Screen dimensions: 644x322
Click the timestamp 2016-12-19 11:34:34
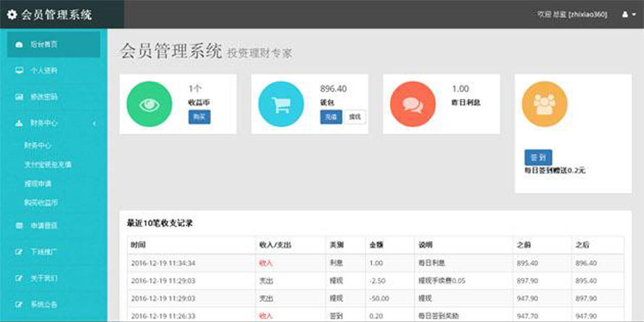pyautogui.click(x=163, y=263)
